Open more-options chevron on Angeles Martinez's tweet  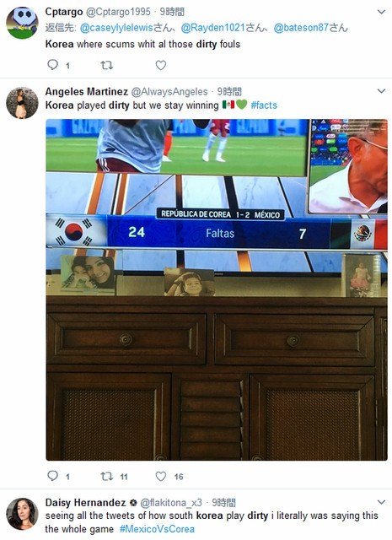[x=381, y=91]
